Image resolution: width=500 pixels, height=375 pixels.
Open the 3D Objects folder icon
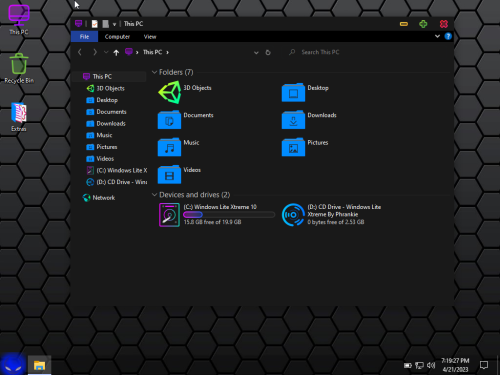170,93
